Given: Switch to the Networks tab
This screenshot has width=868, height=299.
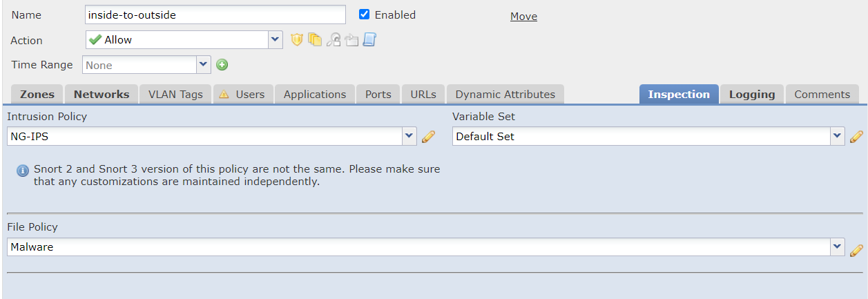Looking at the screenshot, I should 102,95.
